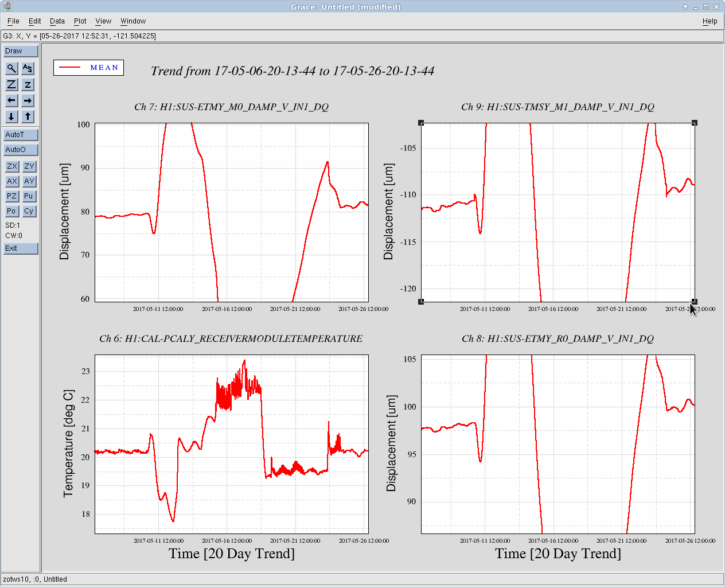
Task: Click 'Time [20 Day Trend]' under Ch 8 graph
Action: tap(558, 554)
